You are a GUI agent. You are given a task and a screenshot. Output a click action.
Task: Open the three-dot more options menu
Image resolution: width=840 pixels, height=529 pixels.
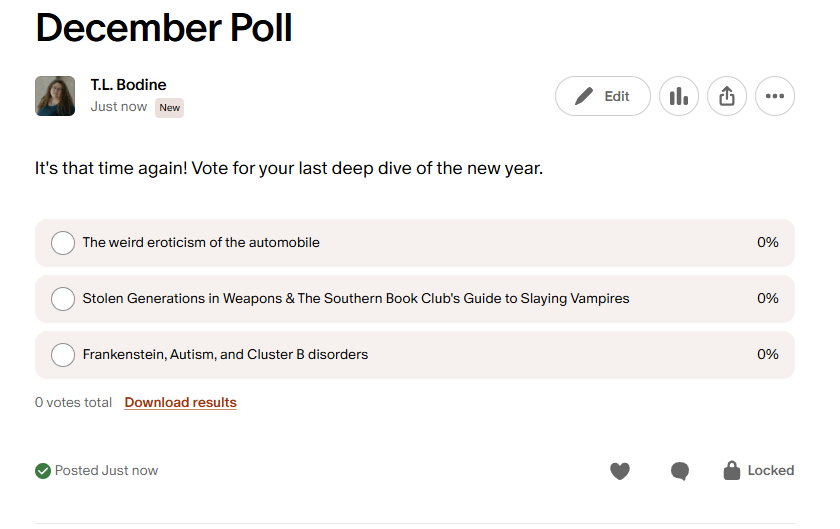(x=775, y=97)
